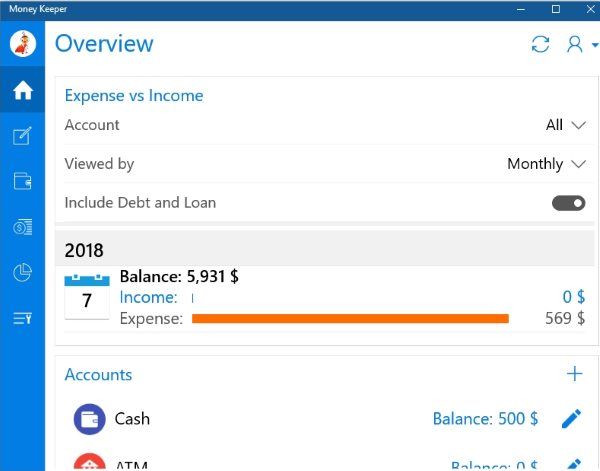Click the Expense vs Income heading

click(x=134, y=96)
